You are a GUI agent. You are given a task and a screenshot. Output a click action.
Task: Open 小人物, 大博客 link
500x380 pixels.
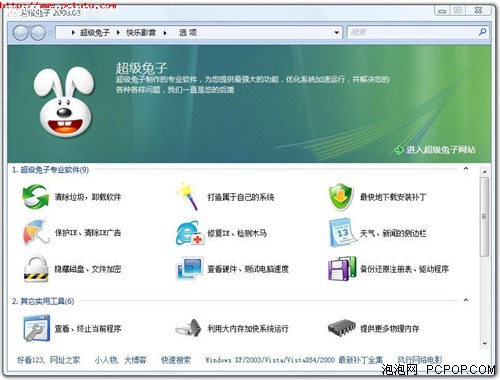[120, 360]
